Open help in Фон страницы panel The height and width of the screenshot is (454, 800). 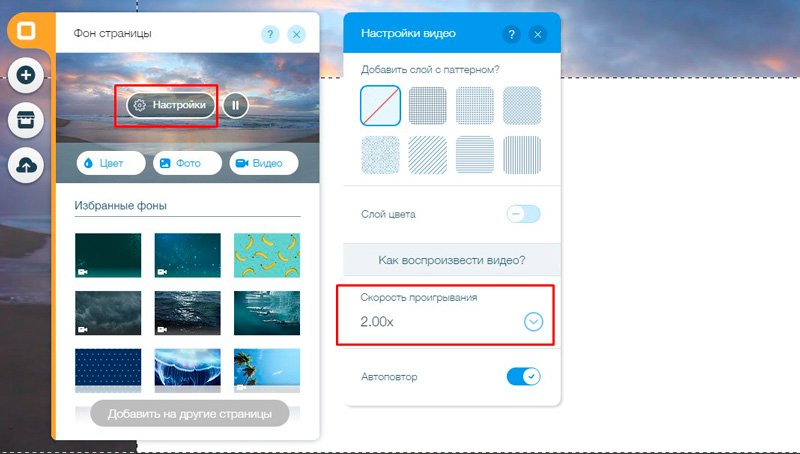[x=270, y=34]
